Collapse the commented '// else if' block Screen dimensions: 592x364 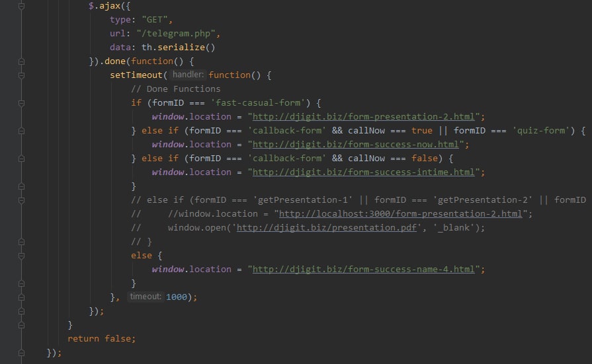pyautogui.click(x=22, y=200)
